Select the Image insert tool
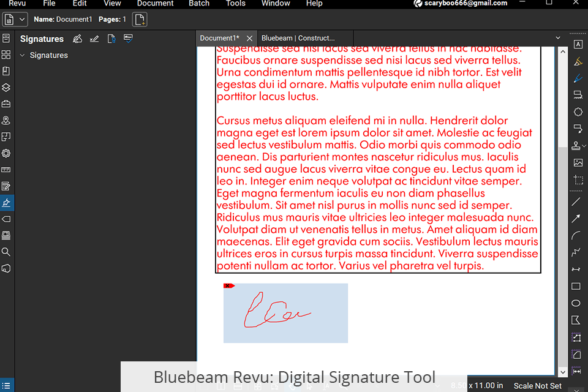The width and height of the screenshot is (588, 392). (578, 162)
